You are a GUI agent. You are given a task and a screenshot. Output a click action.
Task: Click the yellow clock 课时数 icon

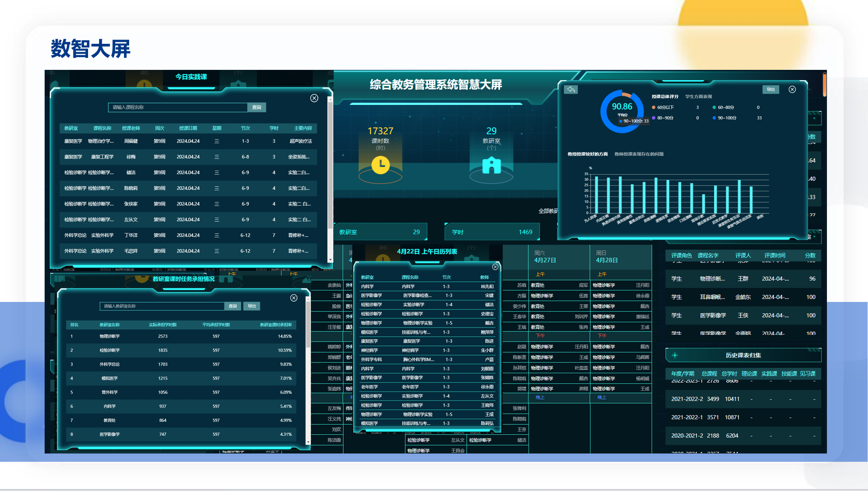380,165
